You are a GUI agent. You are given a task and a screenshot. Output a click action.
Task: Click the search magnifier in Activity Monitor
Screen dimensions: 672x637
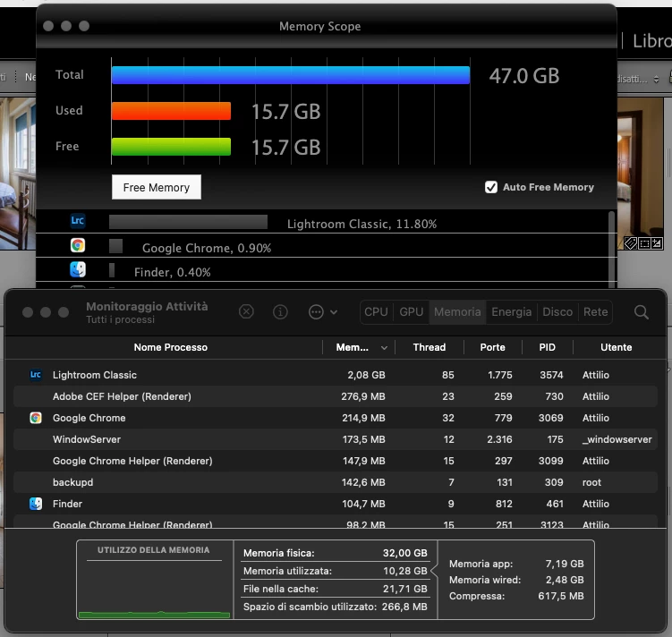click(x=642, y=312)
